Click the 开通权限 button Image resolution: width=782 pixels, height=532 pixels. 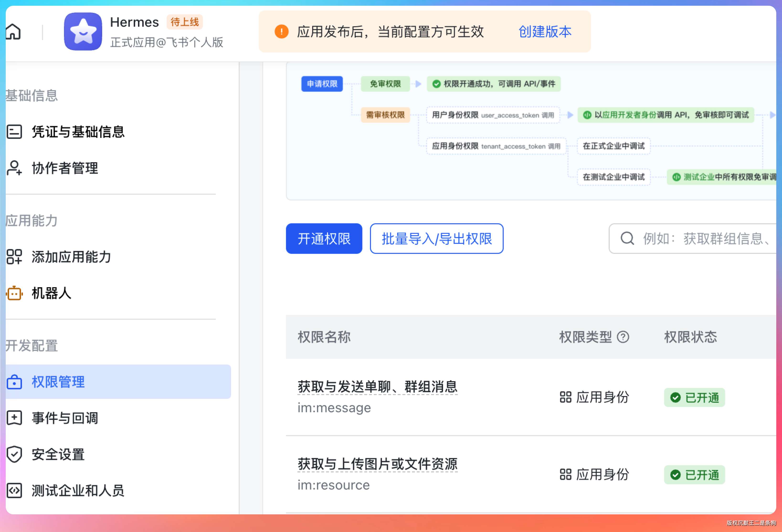(324, 239)
